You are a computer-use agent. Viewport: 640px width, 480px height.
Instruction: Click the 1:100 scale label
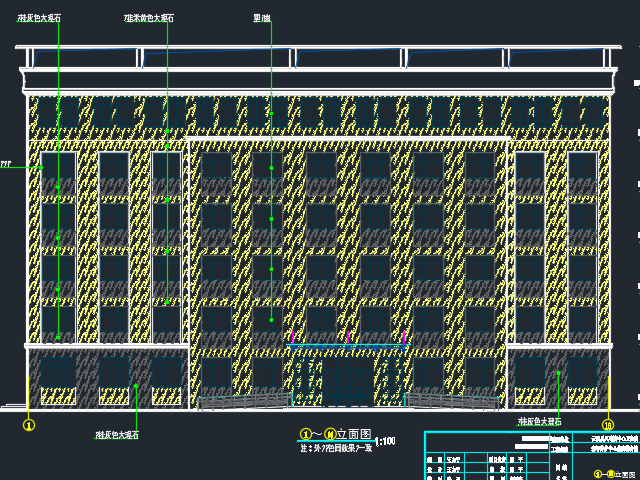(x=384, y=440)
